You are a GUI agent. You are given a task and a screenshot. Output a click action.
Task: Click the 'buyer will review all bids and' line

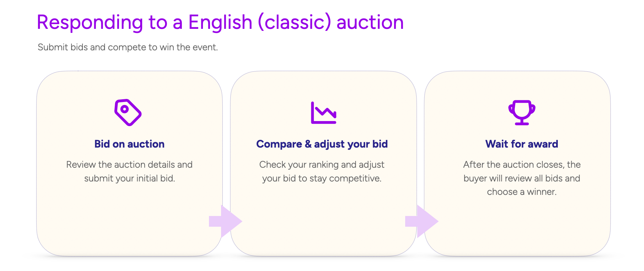point(522,178)
